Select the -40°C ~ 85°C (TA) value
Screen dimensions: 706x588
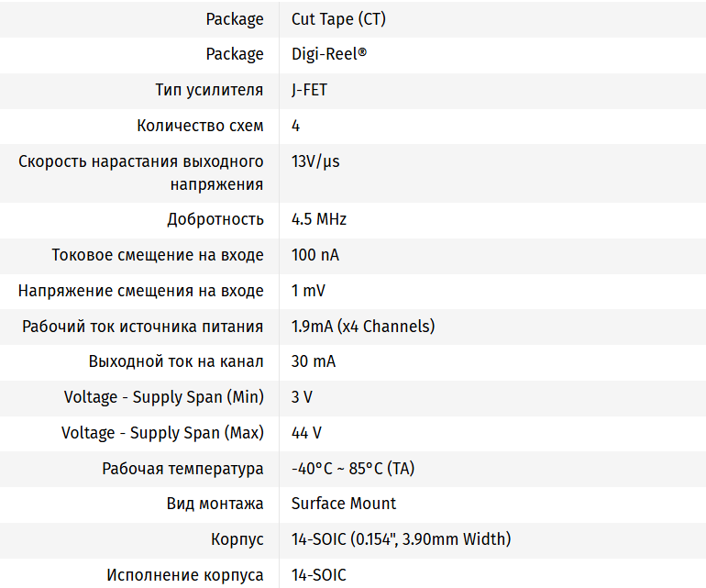353,469
